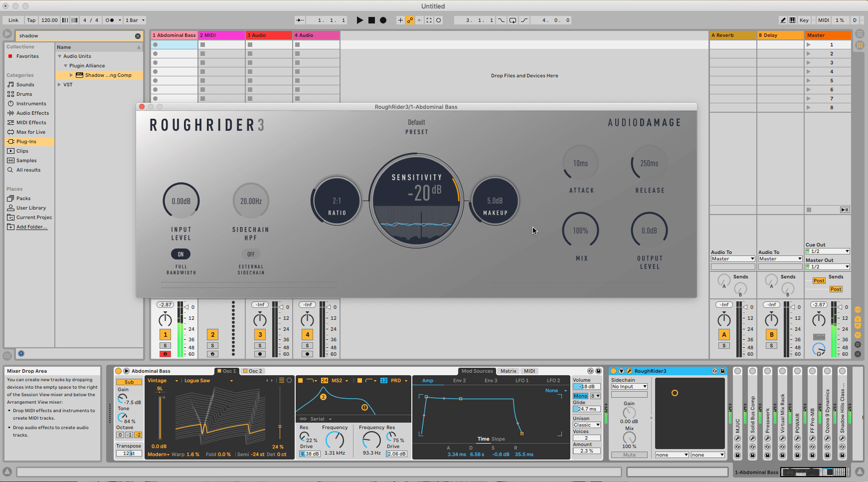Open the Master Out dropdown
Viewport: 868px width, 482px height.
[x=828, y=267]
